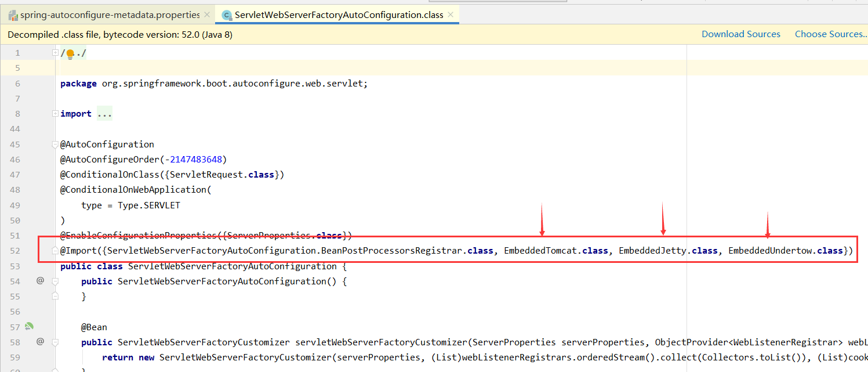The image size is (868, 372).
Task: Click fold end marker at line 55
Action: click(55, 296)
